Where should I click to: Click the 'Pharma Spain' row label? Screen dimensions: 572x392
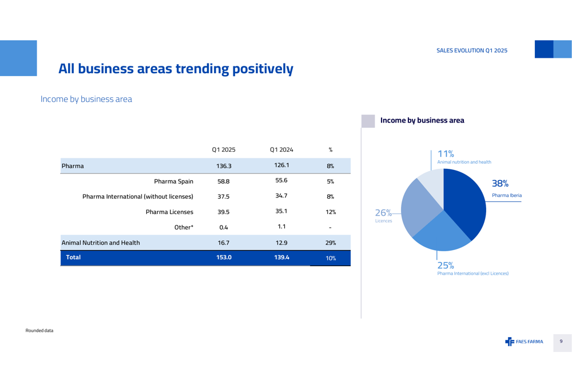pos(174,181)
